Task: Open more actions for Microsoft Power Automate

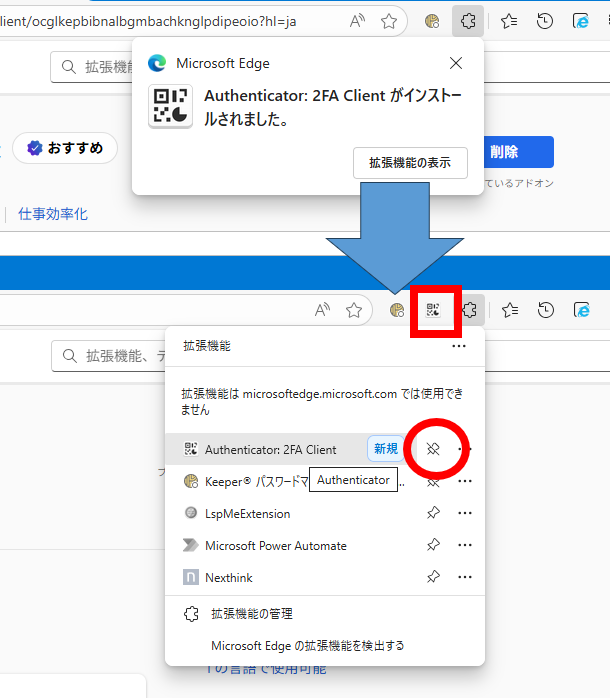Action: pos(464,545)
